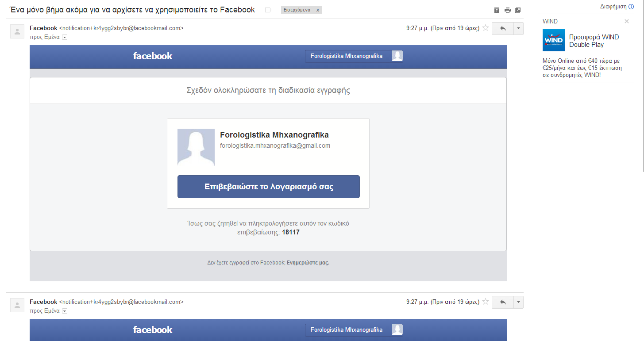Image resolution: width=644 pixels, height=341 pixels.
Task: Open conversation in new window icon
Action: [x=518, y=10]
